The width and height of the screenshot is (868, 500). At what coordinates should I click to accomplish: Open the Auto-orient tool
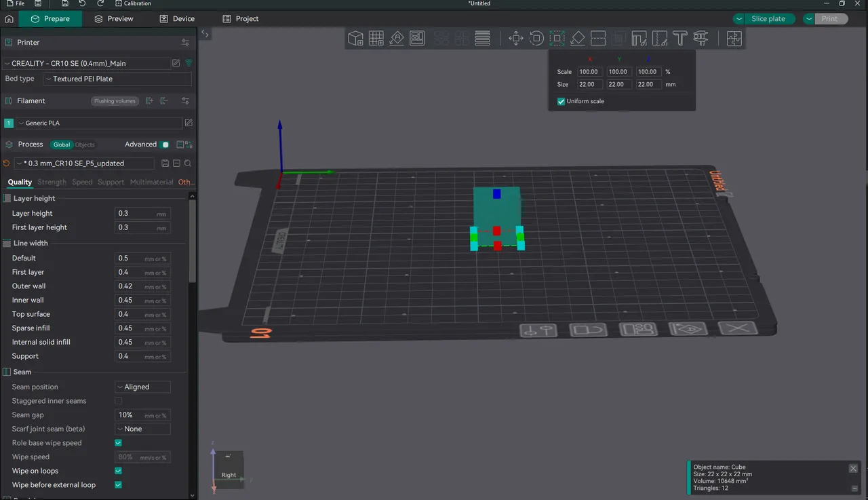(396, 38)
